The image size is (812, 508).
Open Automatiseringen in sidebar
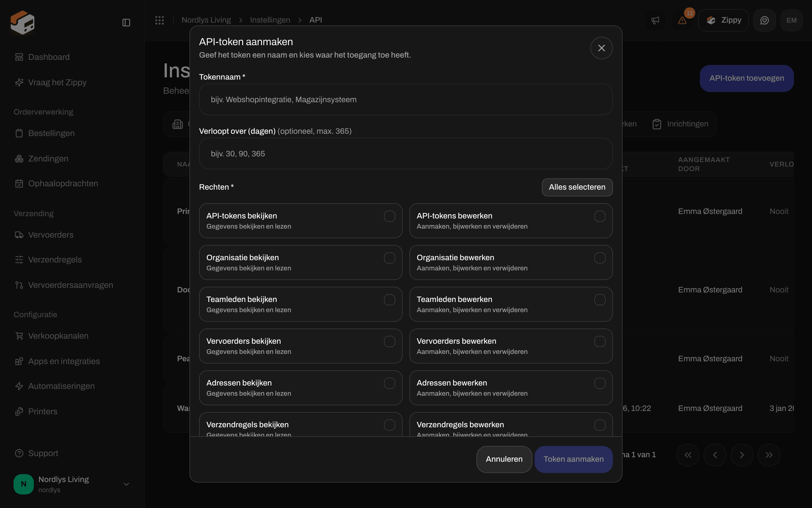point(55,386)
